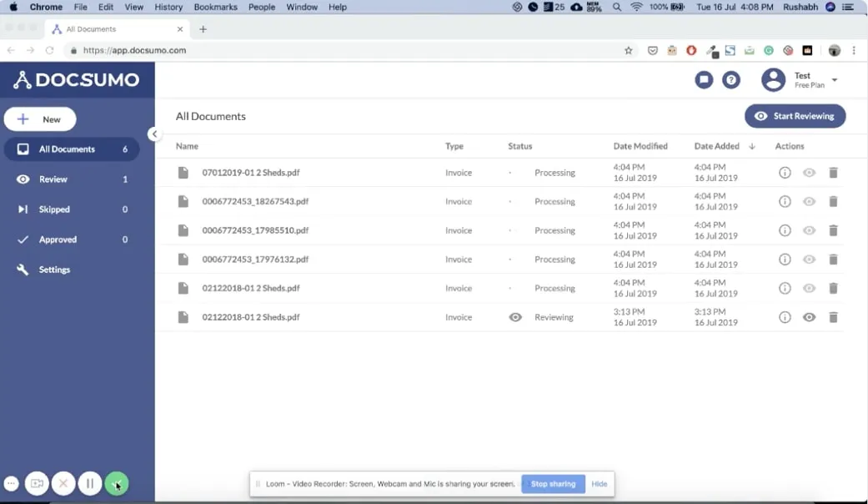
Task: Pause the Loom recording
Action: click(x=90, y=483)
